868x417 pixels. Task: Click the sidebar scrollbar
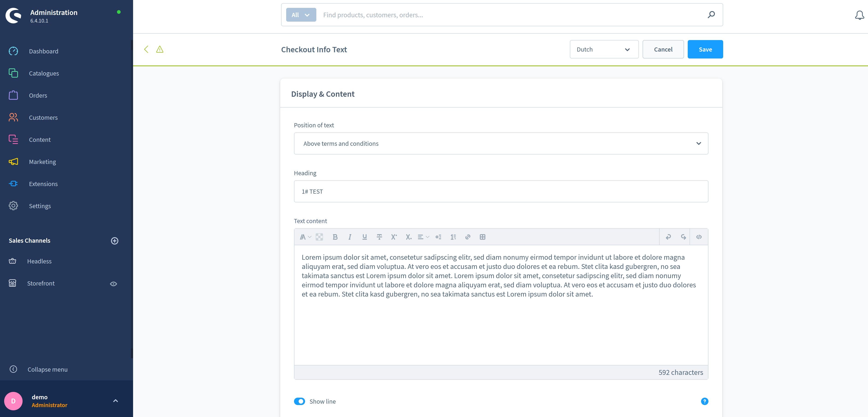132,199
